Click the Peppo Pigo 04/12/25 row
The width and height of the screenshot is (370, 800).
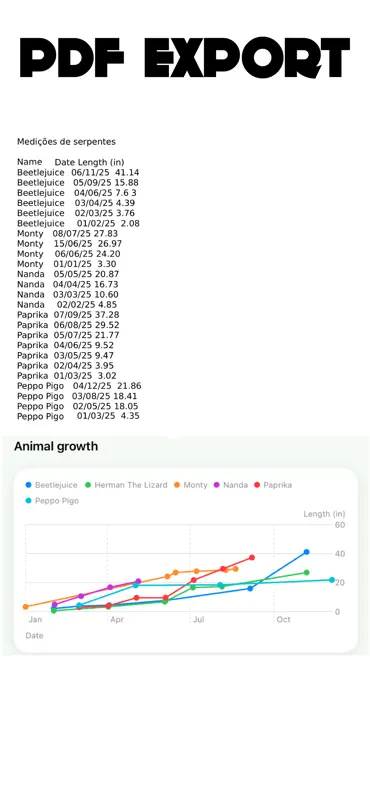79,386
